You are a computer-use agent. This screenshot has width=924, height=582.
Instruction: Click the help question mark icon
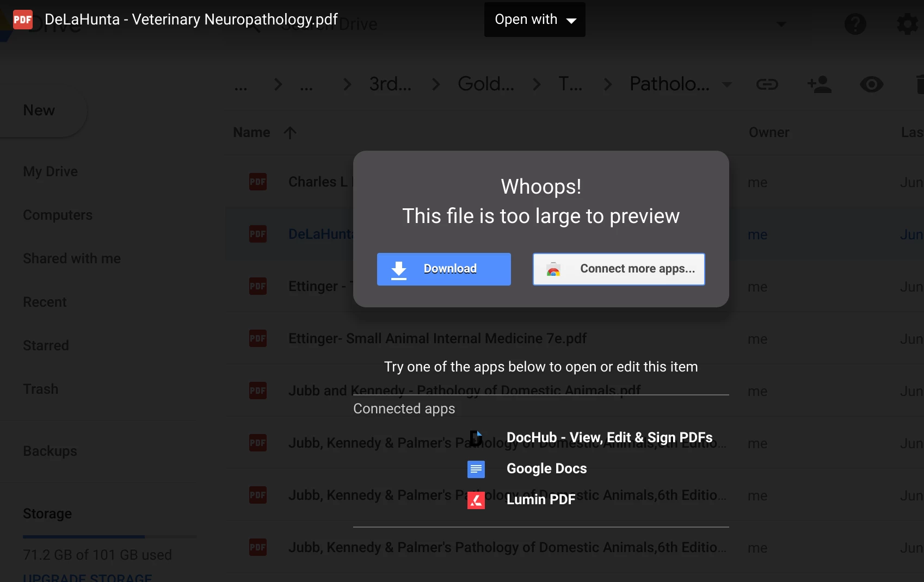coord(855,24)
